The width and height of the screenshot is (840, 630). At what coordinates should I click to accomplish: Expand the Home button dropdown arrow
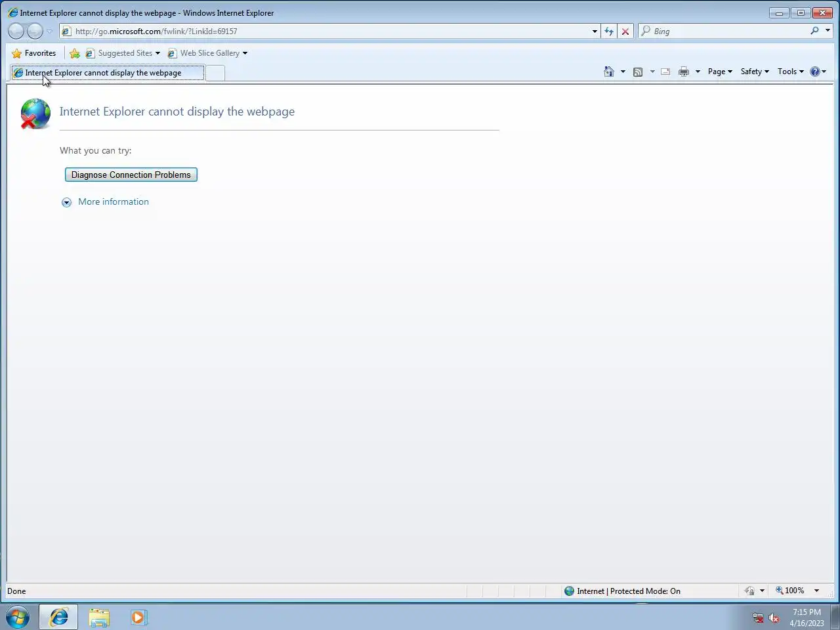click(x=623, y=72)
